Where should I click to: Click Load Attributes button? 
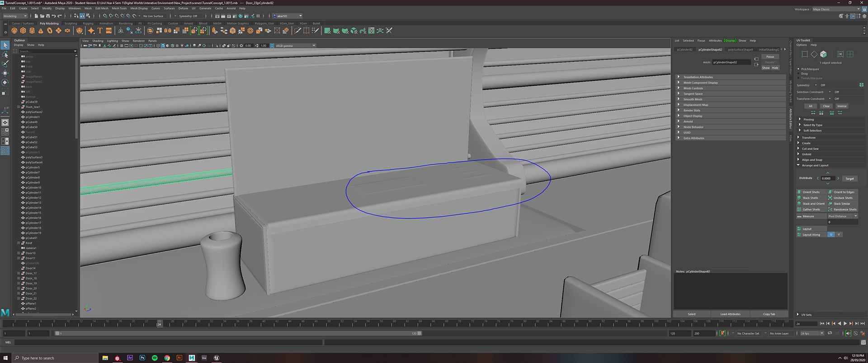730,314
